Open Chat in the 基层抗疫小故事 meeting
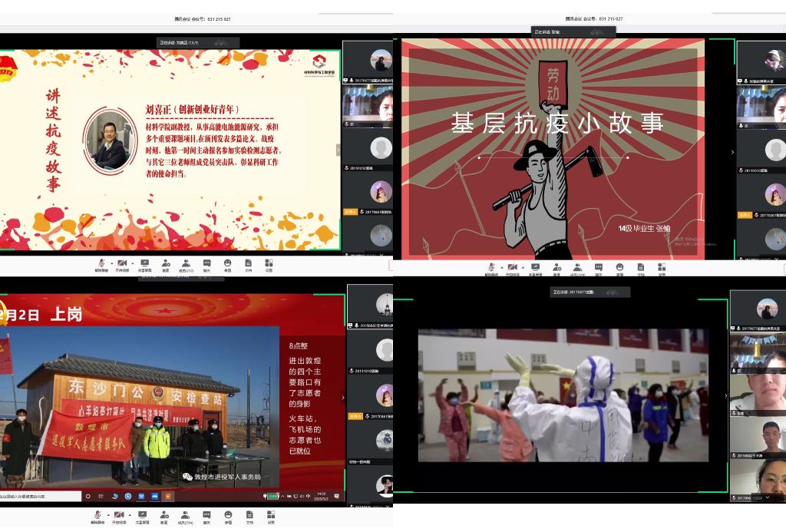This screenshot has width=786, height=532. coord(599,269)
